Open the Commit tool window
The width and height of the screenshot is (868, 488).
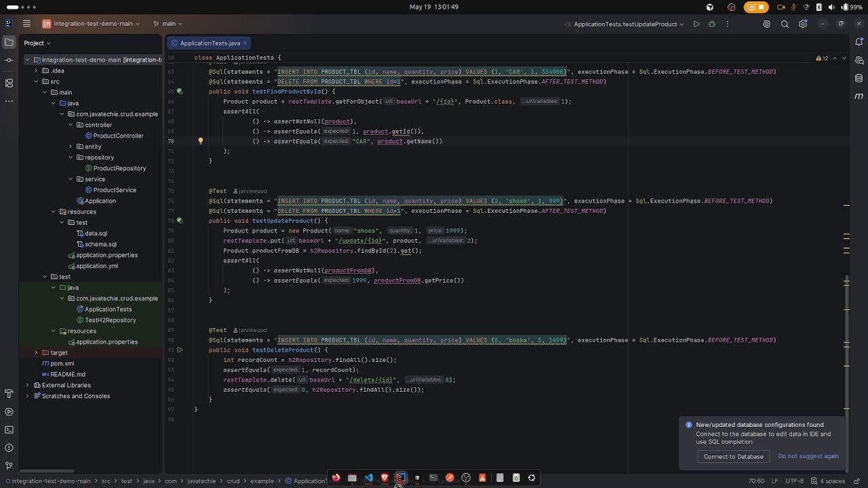pyautogui.click(x=9, y=60)
